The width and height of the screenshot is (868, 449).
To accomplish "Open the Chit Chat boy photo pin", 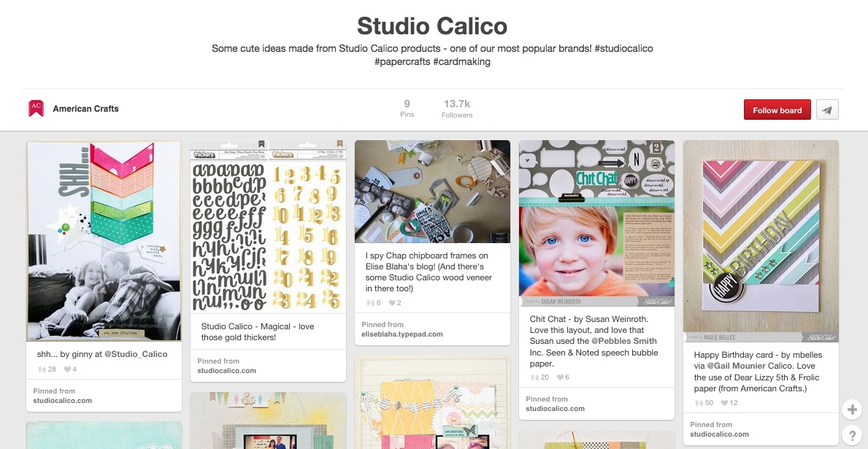I will (x=596, y=223).
